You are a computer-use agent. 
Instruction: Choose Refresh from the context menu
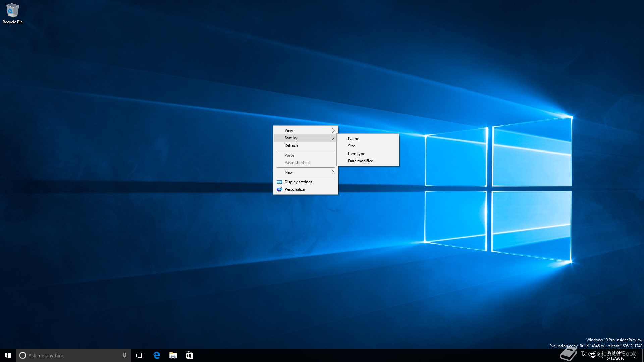(x=306, y=145)
